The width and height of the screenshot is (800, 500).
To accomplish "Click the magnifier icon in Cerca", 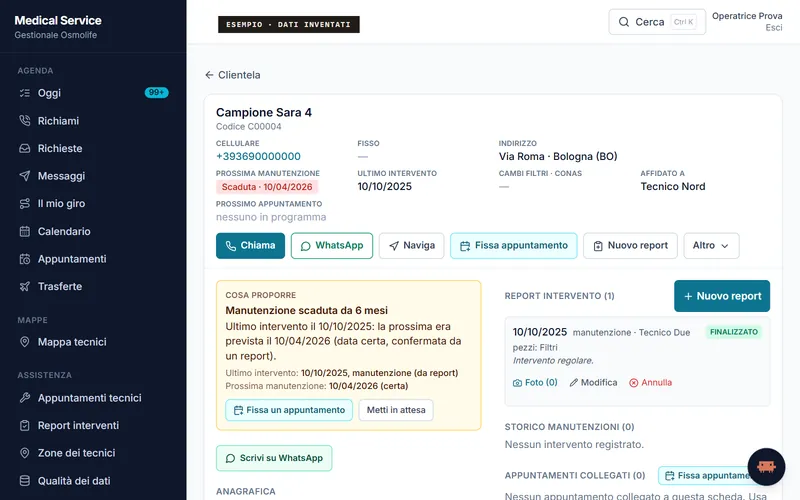I will coord(623,22).
